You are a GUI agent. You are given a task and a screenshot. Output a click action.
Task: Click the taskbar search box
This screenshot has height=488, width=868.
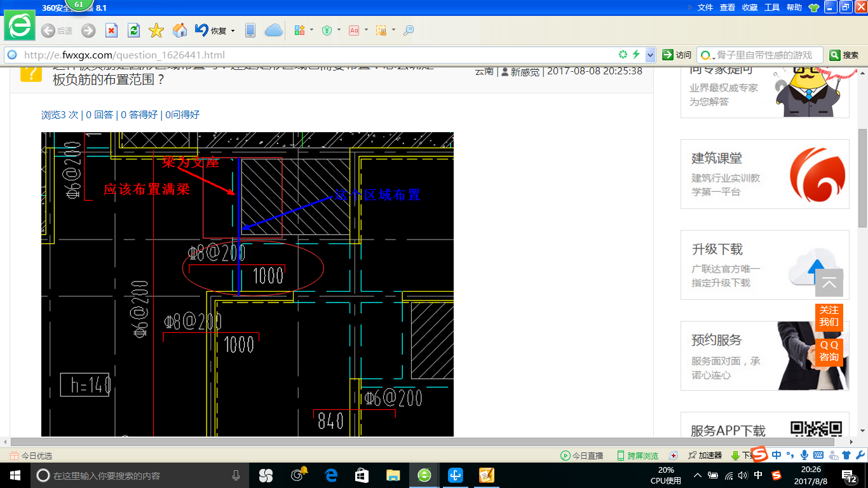(x=140, y=475)
